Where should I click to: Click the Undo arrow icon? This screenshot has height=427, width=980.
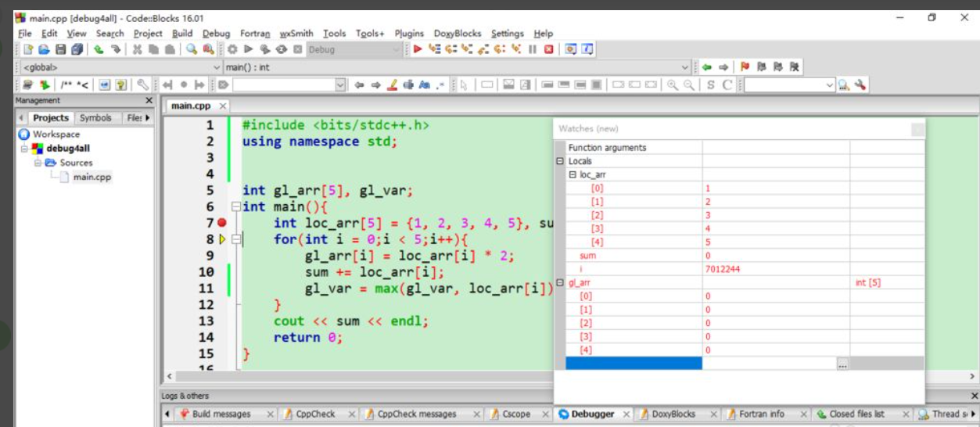tap(99, 49)
